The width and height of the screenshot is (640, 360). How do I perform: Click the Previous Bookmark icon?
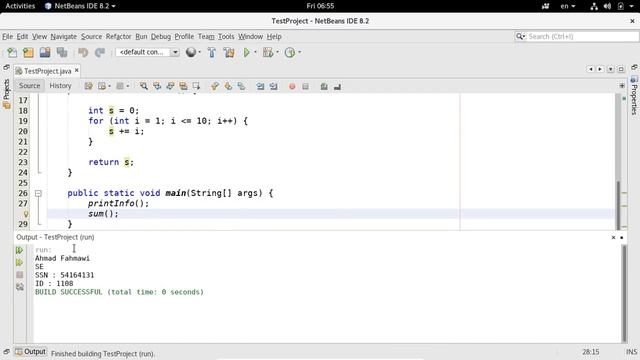coord(215,86)
